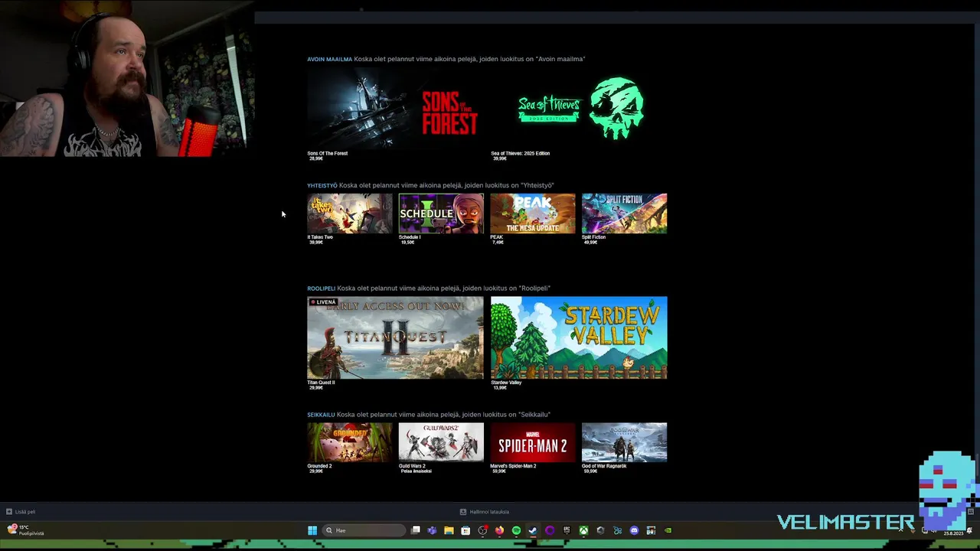Image resolution: width=980 pixels, height=551 pixels.
Task: Open the Xbox app from the taskbar
Action: pyautogui.click(x=583, y=530)
